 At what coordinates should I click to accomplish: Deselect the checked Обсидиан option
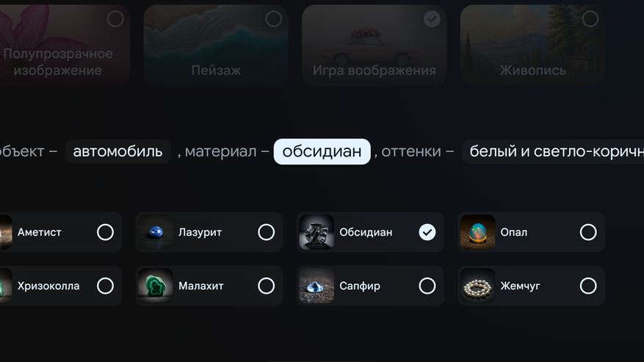click(x=427, y=232)
